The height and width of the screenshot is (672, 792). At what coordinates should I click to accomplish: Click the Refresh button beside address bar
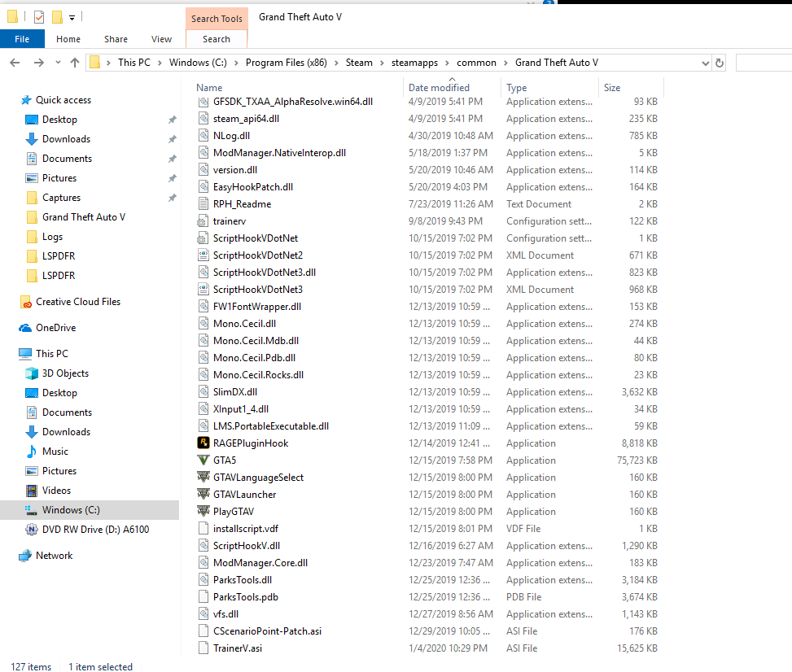[x=720, y=63]
